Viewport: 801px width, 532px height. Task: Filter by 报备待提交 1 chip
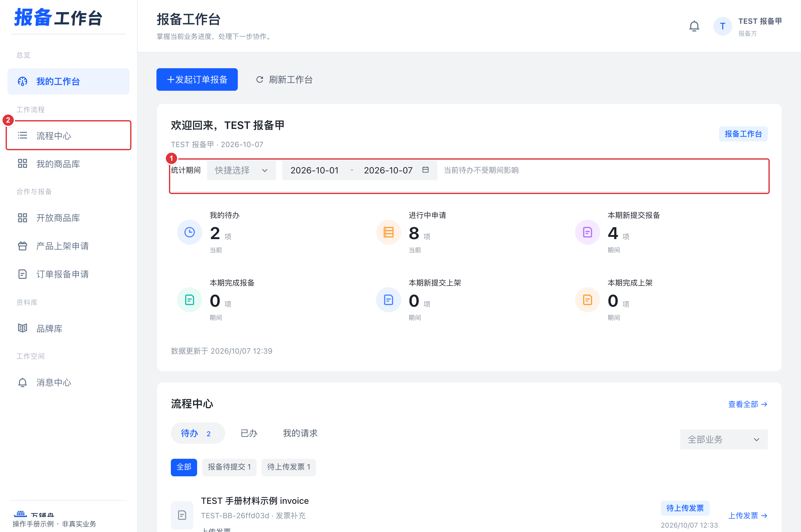coord(229,467)
